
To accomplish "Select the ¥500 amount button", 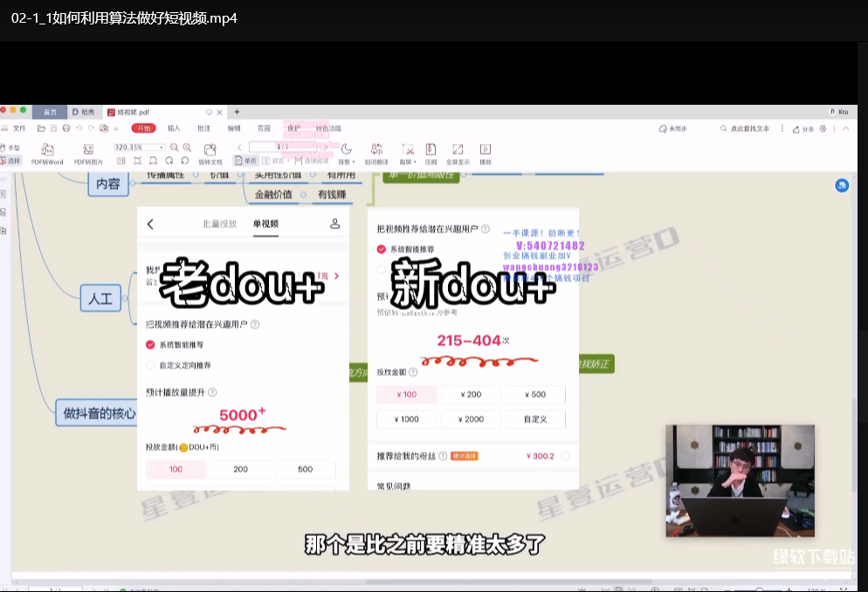I will click(535, 395).
